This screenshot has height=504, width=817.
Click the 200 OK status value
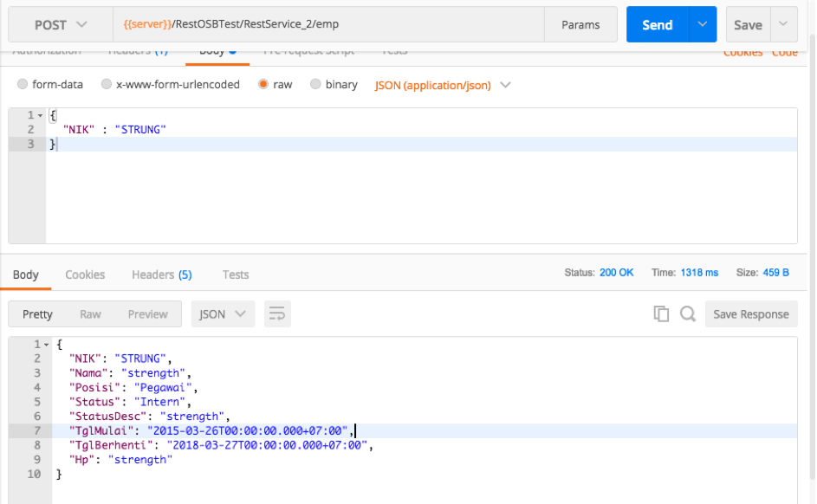(x=616, y=272)
